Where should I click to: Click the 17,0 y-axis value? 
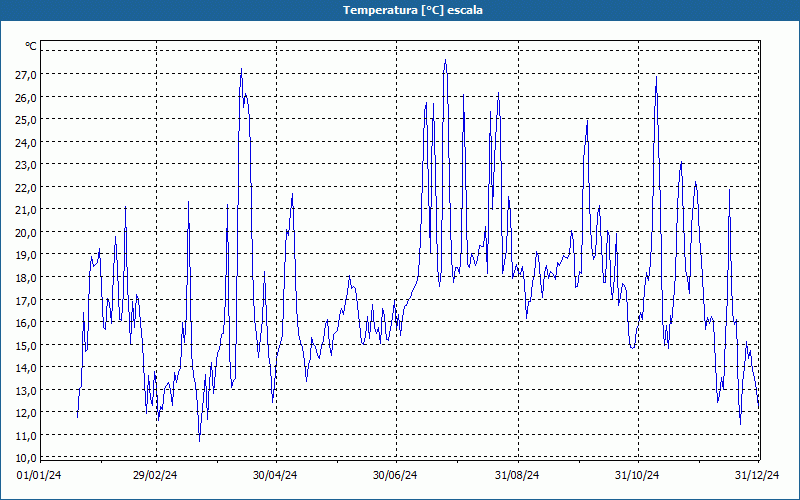pos(26,301)
